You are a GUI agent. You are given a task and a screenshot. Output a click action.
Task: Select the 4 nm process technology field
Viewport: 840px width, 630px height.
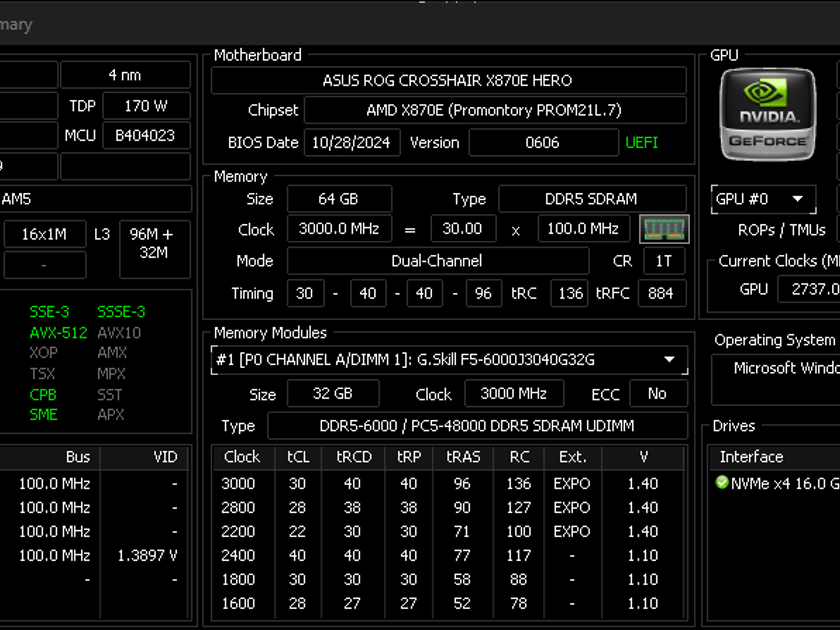coord(126,75)
